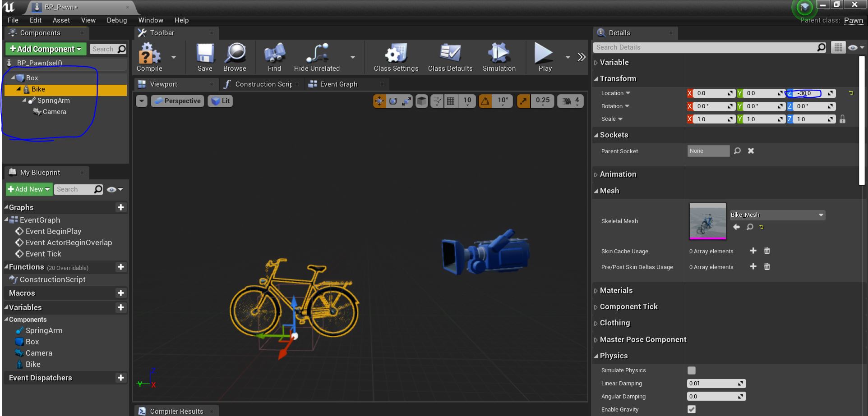This screenshot has height=416, width=868.
Task: Toggle the scale lock icon
Action: tap(842, 119)
